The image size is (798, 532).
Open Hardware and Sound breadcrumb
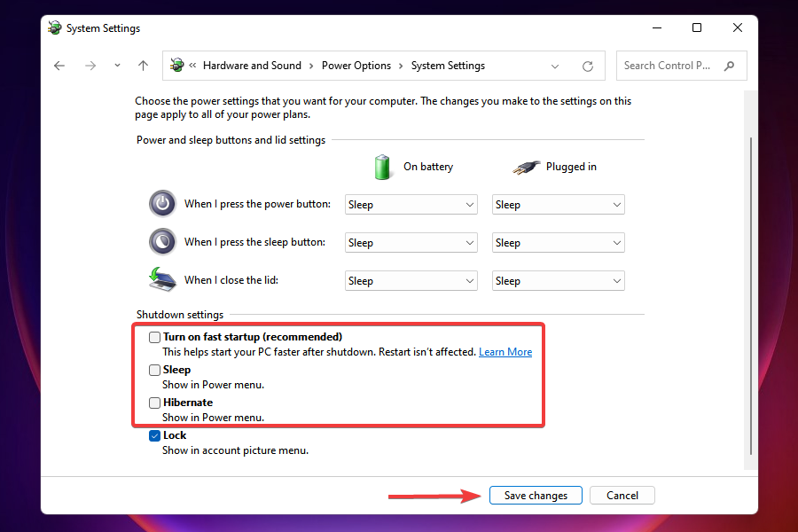coord(252,66)
